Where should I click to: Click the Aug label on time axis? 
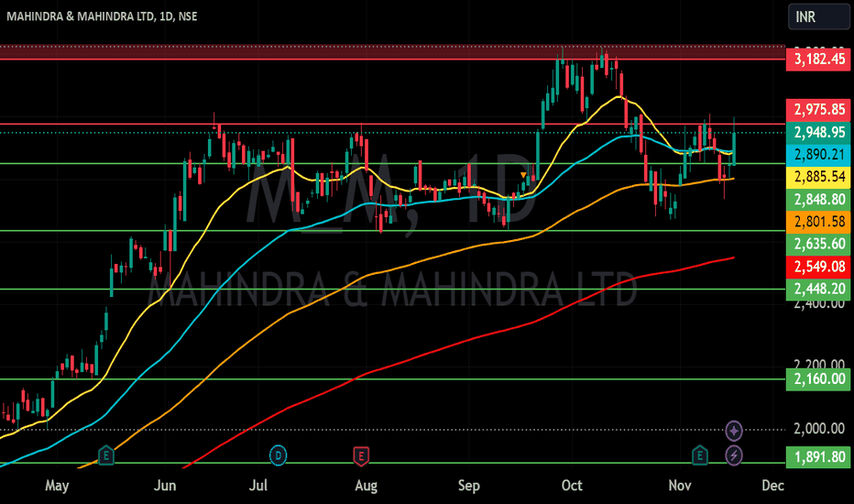click(366, 486)
